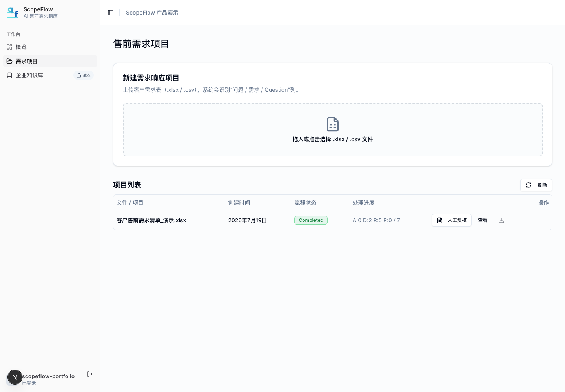Image resolution: width=565 pixels, height=392 pixels.
Task: Toggle the sidebar panel icon
Action: pos(111,13)
